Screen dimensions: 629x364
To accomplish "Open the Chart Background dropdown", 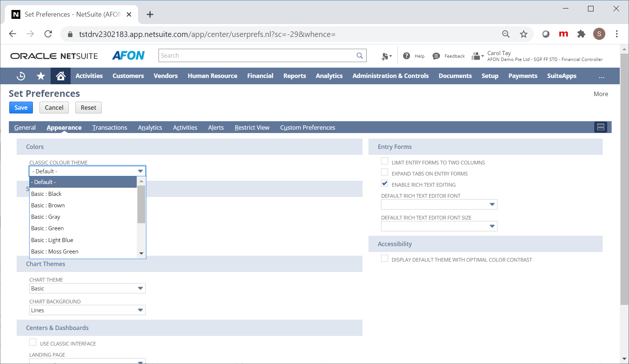I will pos(140,310).
